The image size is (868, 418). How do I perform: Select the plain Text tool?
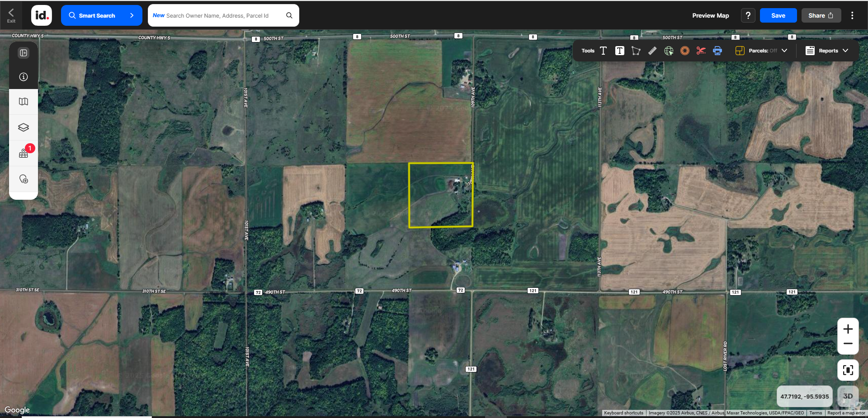[x=603, y=51]
